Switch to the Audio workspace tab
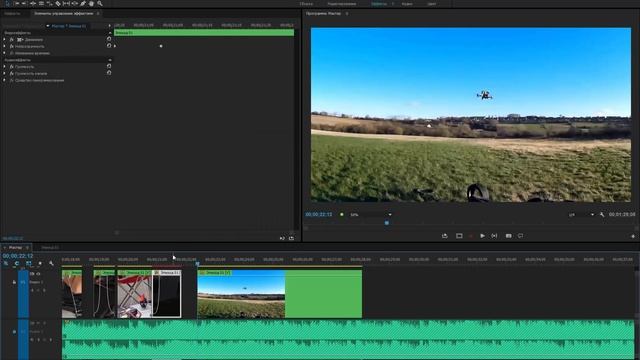 coord(407,4)
